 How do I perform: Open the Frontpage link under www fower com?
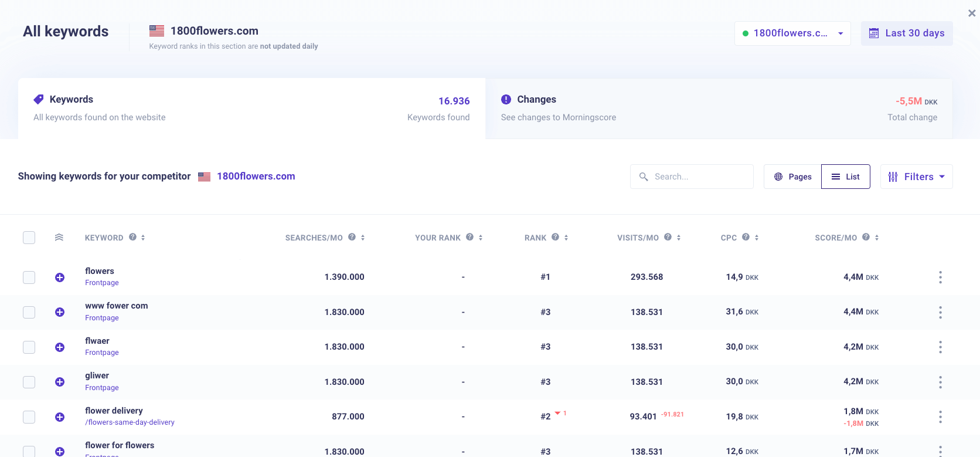tap(102, 318)
